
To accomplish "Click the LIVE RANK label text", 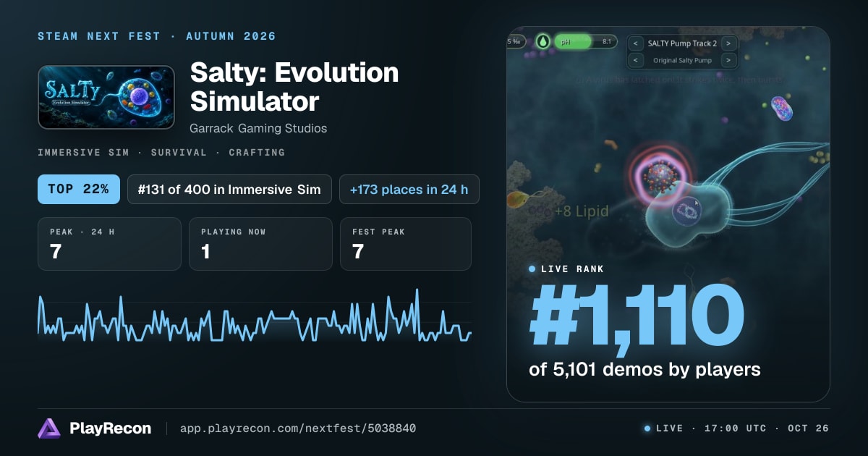I will pos(572,269).
